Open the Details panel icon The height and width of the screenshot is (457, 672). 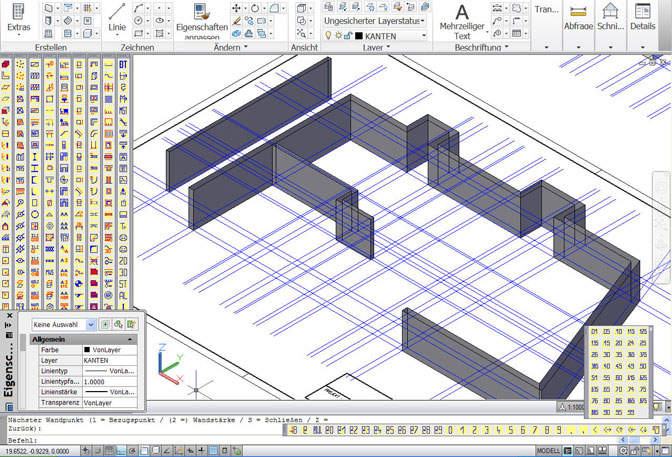pyautogui.click(x=642, y=18)
